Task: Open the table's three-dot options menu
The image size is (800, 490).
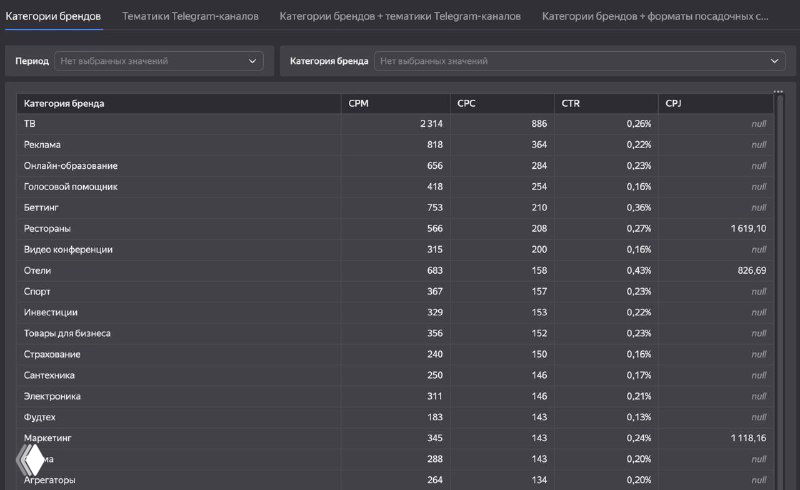Action: [778, 92]
